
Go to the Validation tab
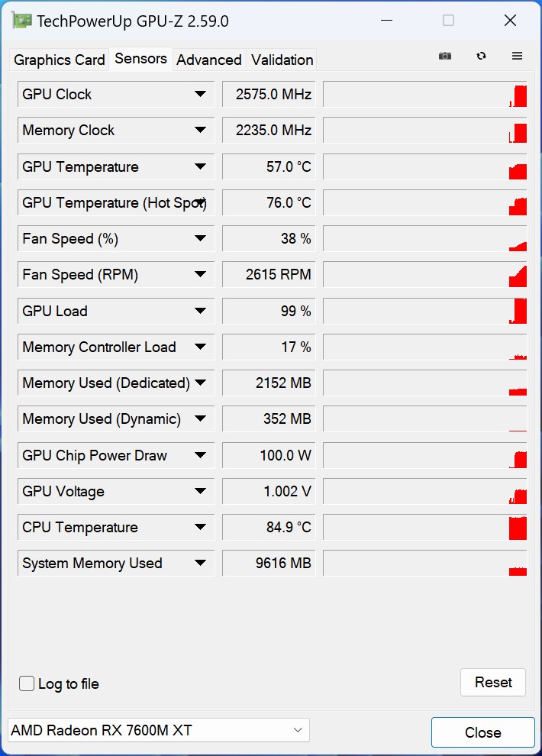[x=282, y=60]
